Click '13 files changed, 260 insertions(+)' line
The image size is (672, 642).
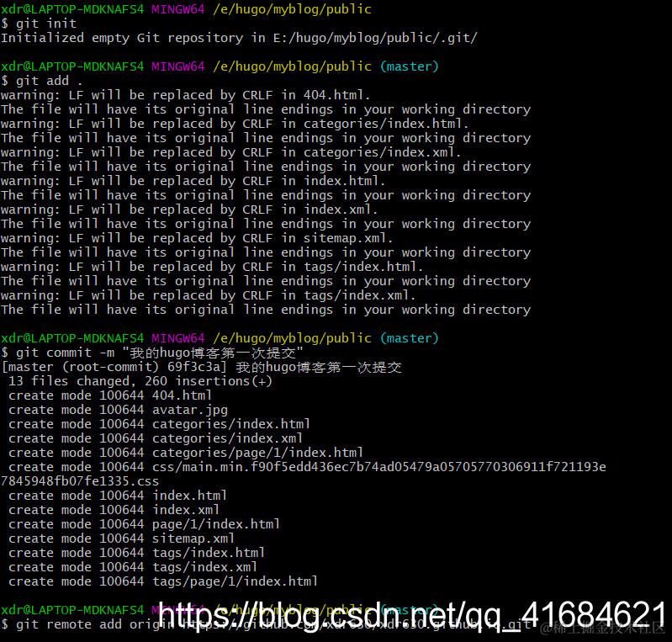pyautogui.click(x=140, y=381)
